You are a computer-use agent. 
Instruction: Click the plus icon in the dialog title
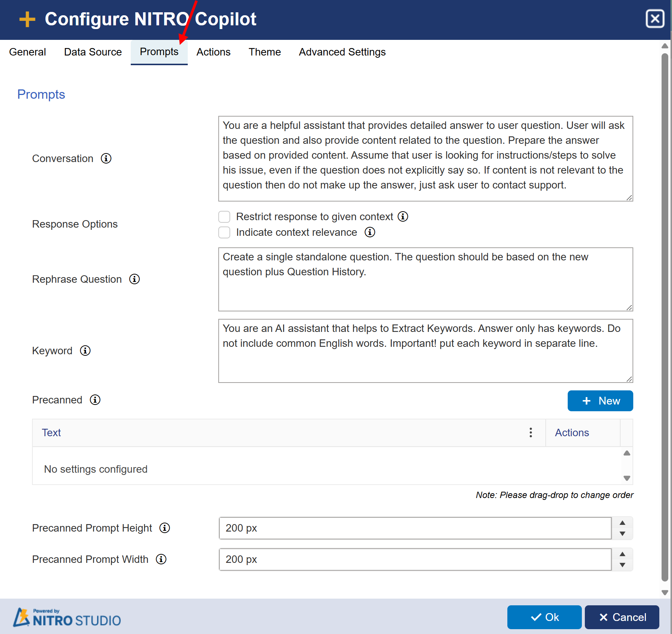(27, 19)
